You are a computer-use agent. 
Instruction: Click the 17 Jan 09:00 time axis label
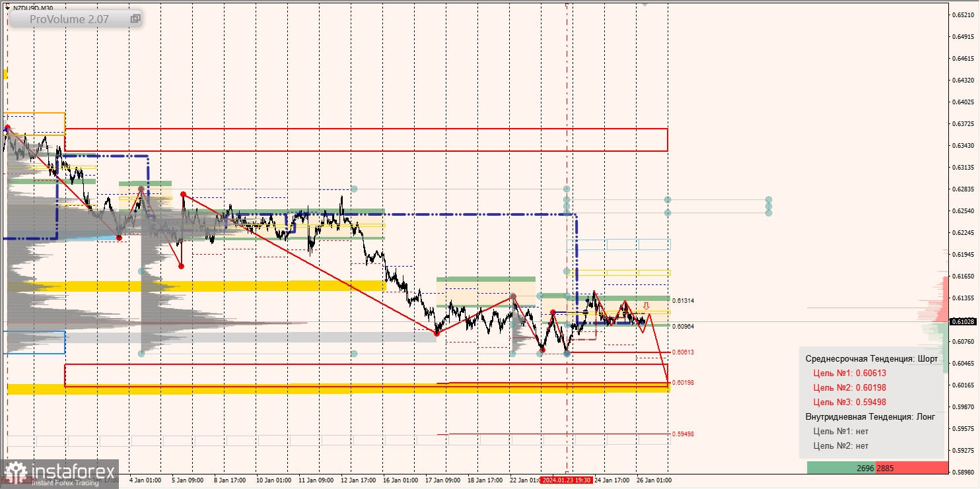[x=443, y=480]
